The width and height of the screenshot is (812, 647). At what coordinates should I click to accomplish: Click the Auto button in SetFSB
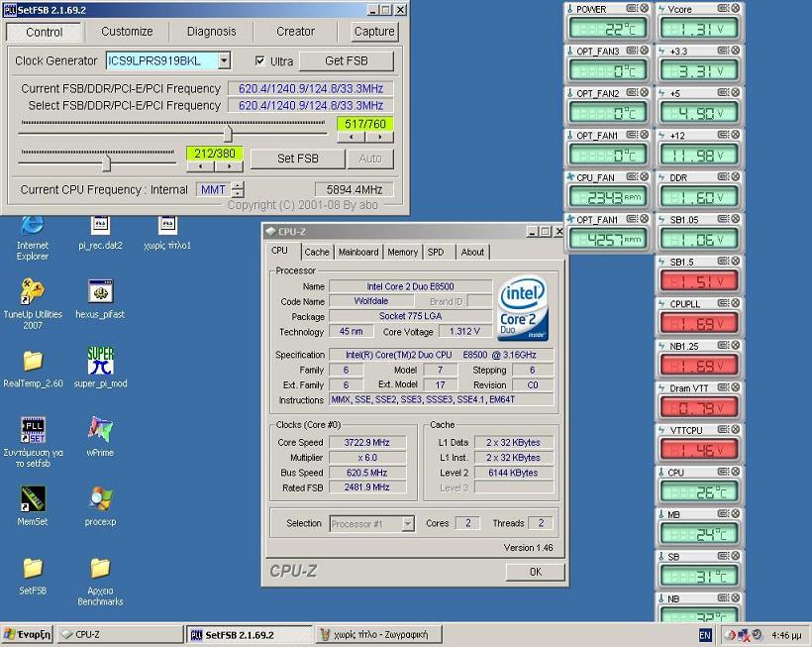pos(370,159)
